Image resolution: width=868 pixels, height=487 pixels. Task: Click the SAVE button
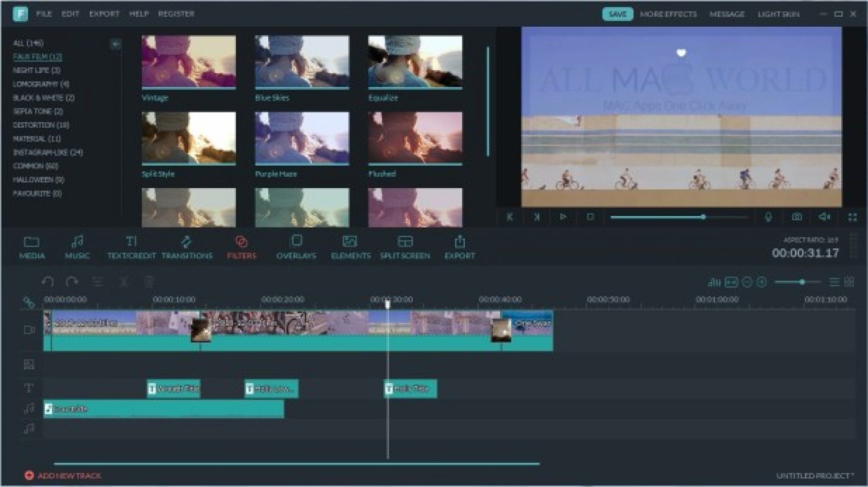pyautogui.click(x=618, y=14)
